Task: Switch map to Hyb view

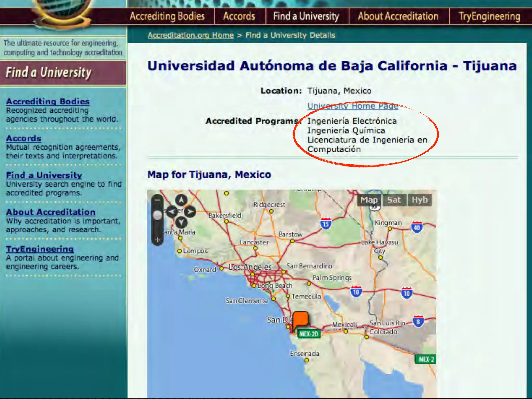Action: tap(420, 200)
